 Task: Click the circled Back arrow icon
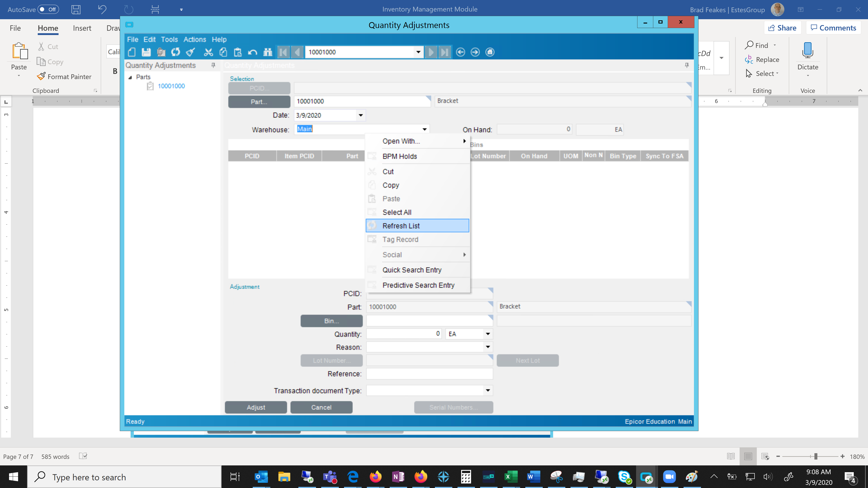tap(460, 52)
